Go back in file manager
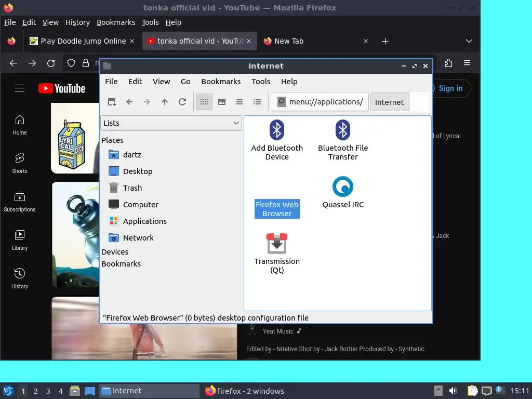This screenshot has width=532, height=399. click(x=129, y=102)
